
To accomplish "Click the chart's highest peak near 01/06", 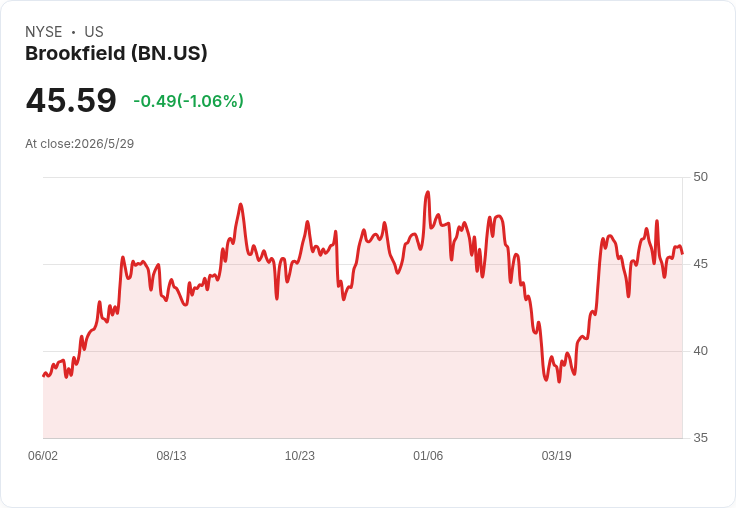I will 428,192.
